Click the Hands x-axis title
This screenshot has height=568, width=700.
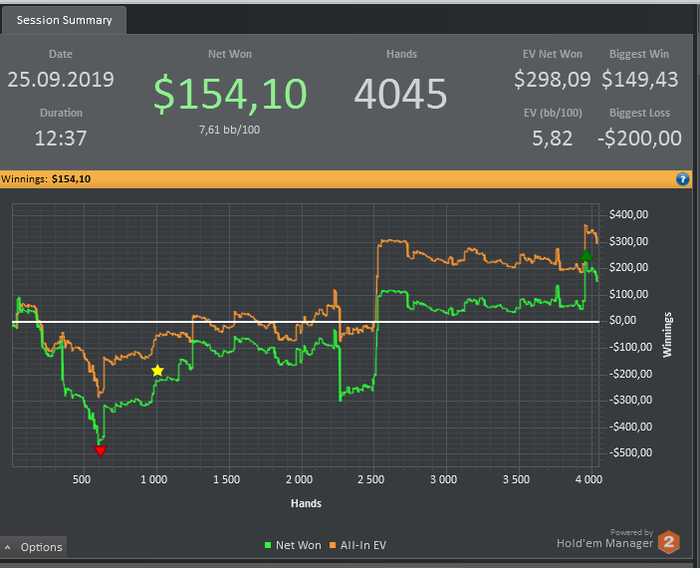click(x=306, y=503)
